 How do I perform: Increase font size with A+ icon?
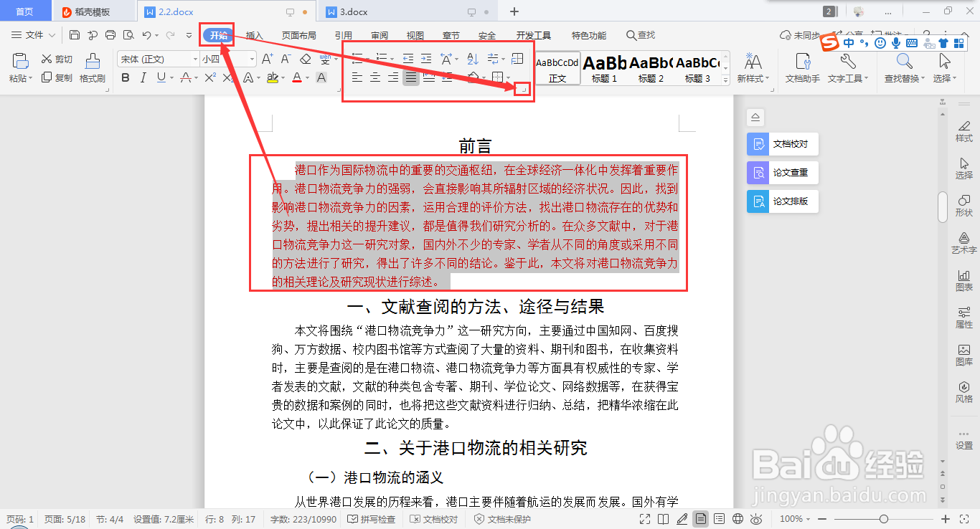(267, 59)
